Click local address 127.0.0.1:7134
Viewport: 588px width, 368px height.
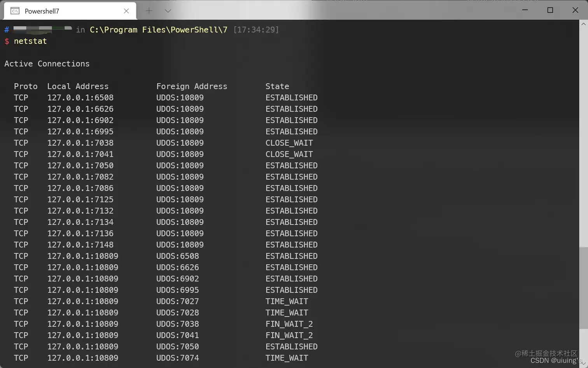tap(80, 222)
